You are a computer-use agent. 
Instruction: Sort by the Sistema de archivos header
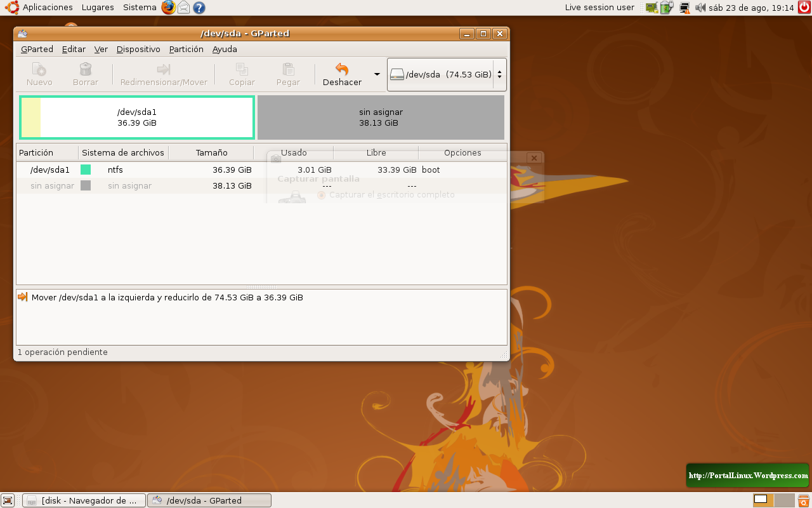pyautogui.click(x=124, y=152)
